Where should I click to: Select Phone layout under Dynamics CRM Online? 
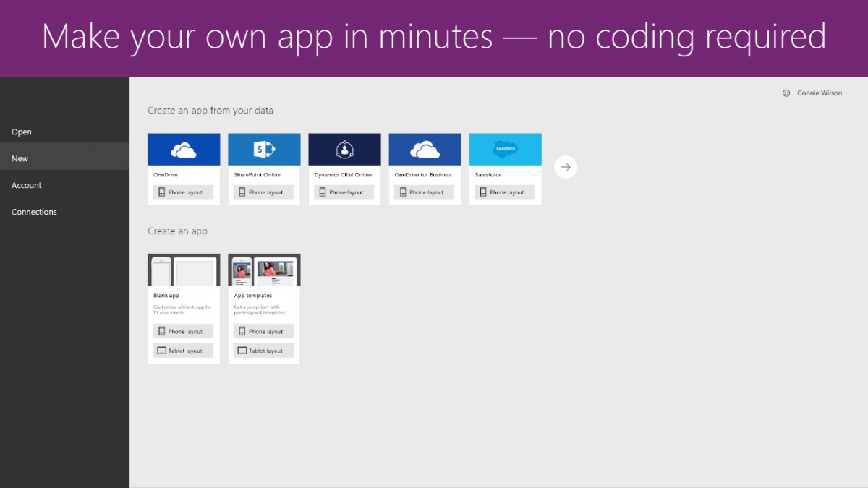click(344, 192)
